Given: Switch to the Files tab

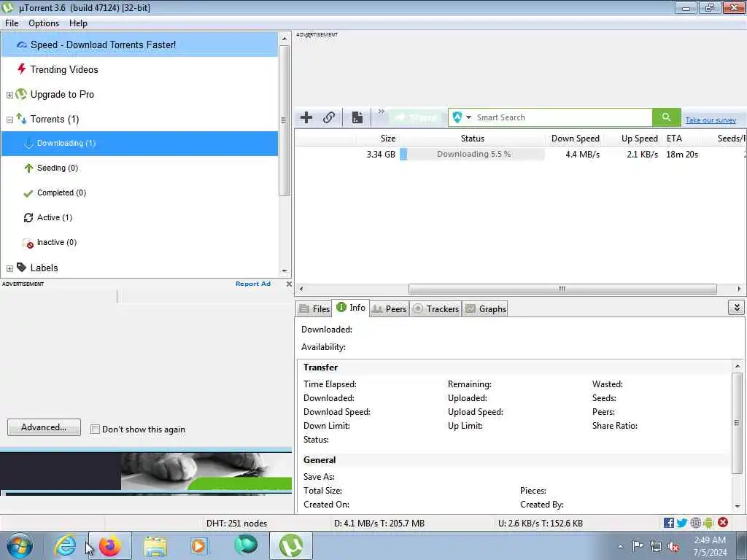Looking at the screenshot, I should coord(314,309).
